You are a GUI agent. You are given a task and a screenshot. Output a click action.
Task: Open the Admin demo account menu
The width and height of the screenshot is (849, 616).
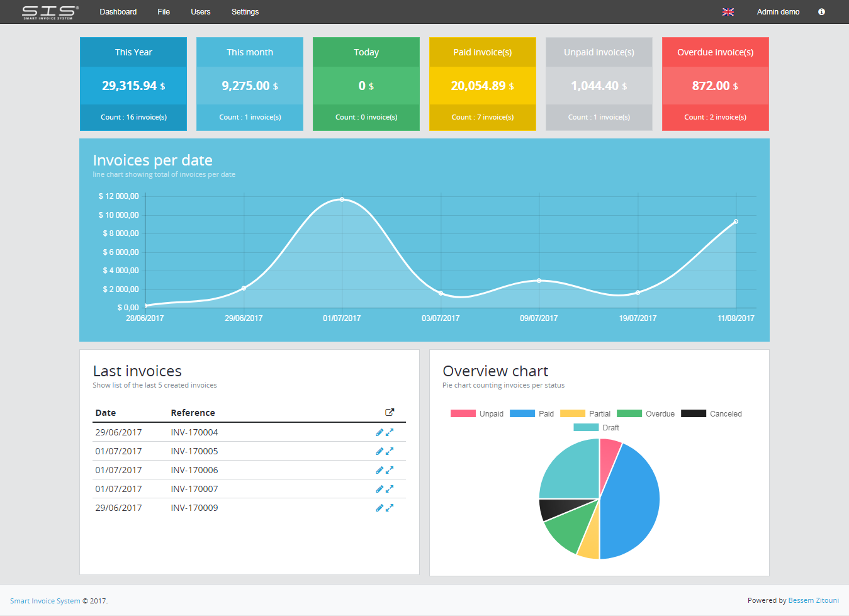click(778, 11)
